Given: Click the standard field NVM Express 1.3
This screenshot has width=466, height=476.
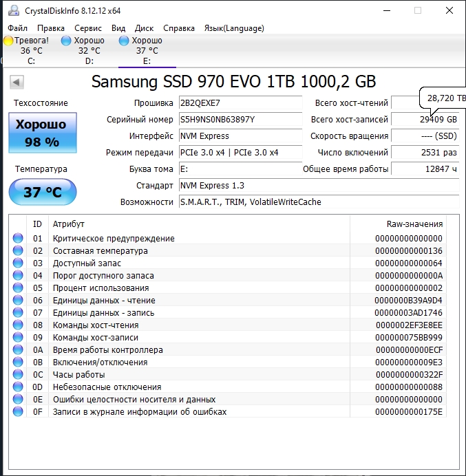Looking at the screenshot, I should tap(319, 186).
